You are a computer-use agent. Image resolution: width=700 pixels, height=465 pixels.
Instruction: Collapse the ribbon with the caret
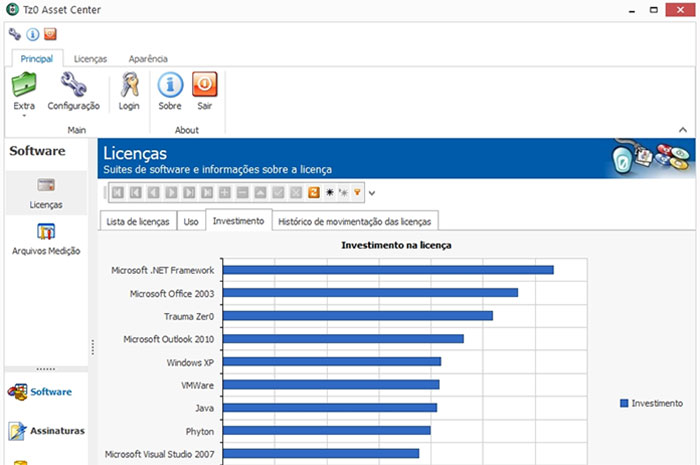(683, 130)
